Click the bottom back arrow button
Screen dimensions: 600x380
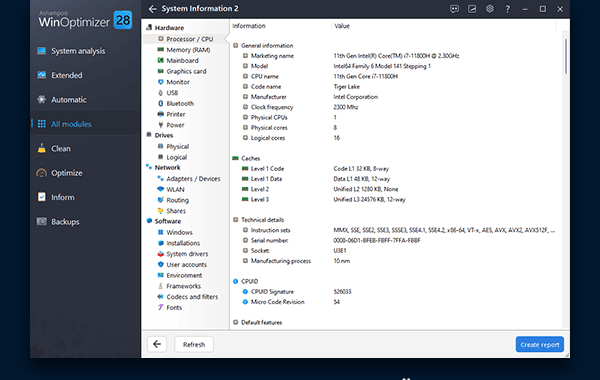[x=157, y=344]
